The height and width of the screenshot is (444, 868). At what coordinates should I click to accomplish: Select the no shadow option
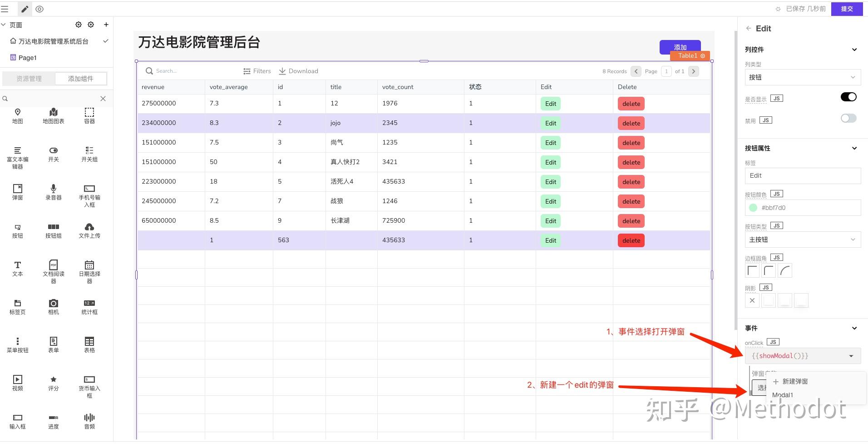752,300
